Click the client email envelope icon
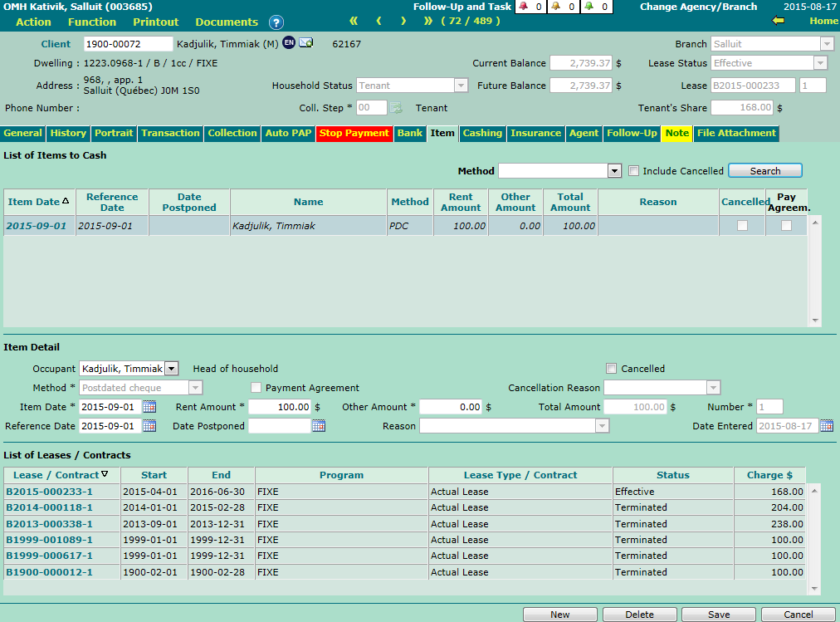 click(x=306, y=43)
